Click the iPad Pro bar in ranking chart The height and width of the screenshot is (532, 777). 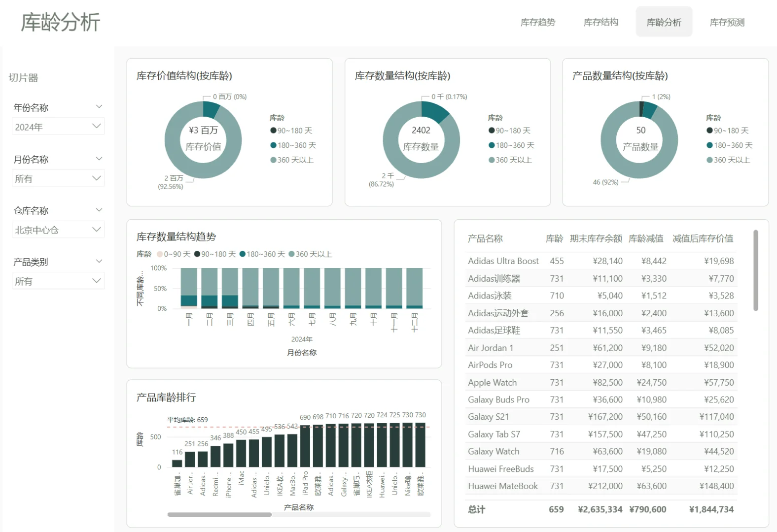click(305, 446)
